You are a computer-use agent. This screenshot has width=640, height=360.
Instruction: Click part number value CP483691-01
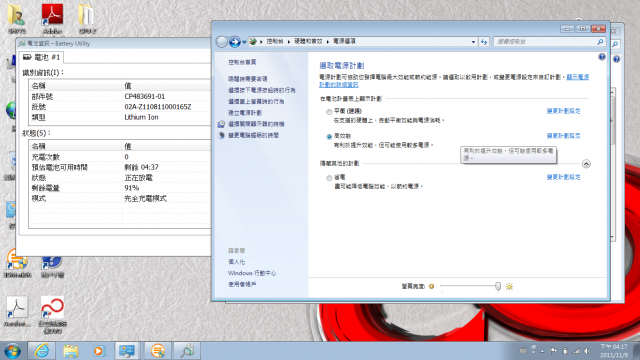coord(144,96)
